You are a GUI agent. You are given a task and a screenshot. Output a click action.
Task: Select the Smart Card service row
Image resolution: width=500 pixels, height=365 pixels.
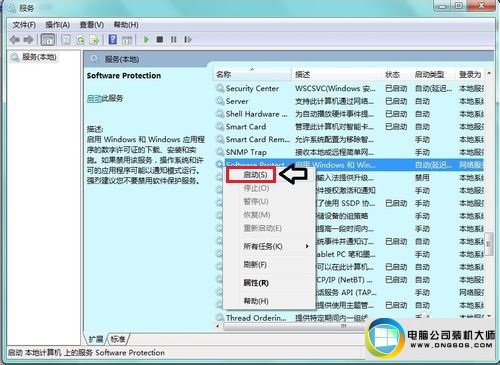349,127
